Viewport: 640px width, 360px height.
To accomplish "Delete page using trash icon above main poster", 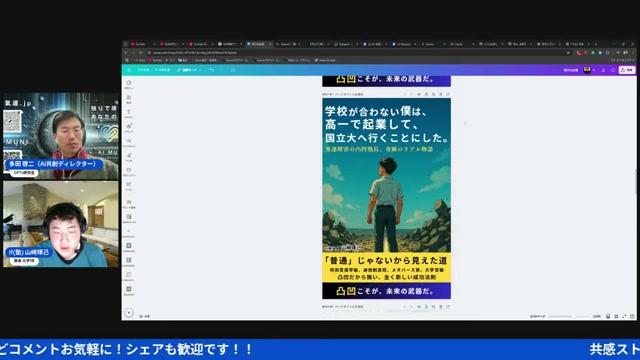I will 441,94.
